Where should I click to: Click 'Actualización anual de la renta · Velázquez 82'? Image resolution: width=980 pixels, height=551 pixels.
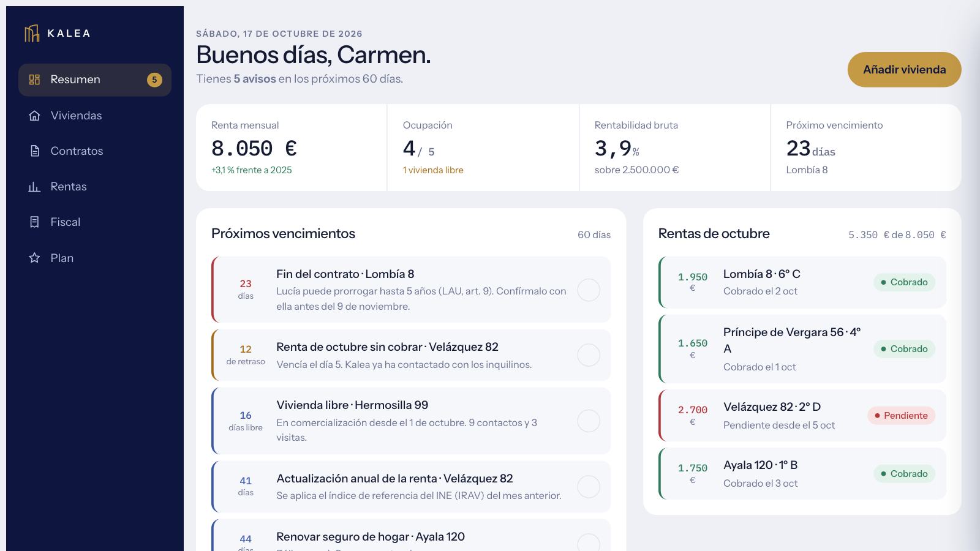[x=394, y=479]
